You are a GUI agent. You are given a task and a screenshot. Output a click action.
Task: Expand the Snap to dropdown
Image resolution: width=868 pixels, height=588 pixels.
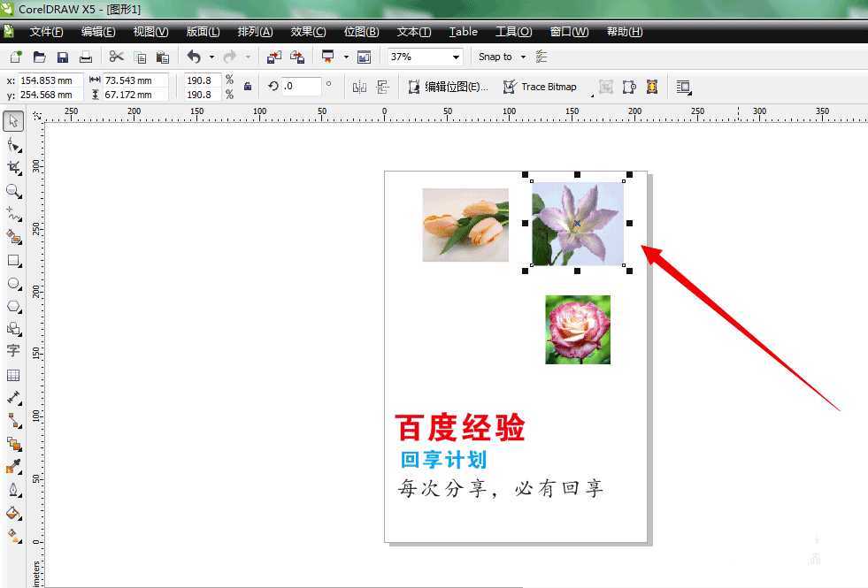pos(523,56)
